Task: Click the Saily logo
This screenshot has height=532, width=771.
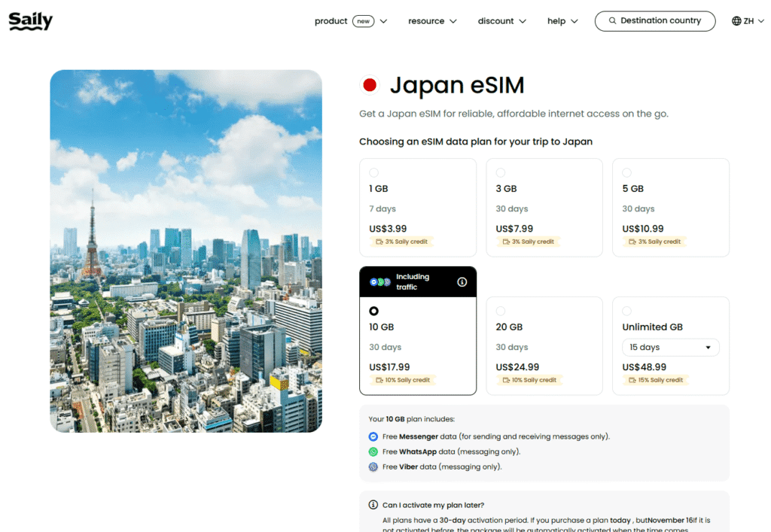Action: (x=29, y=20)
